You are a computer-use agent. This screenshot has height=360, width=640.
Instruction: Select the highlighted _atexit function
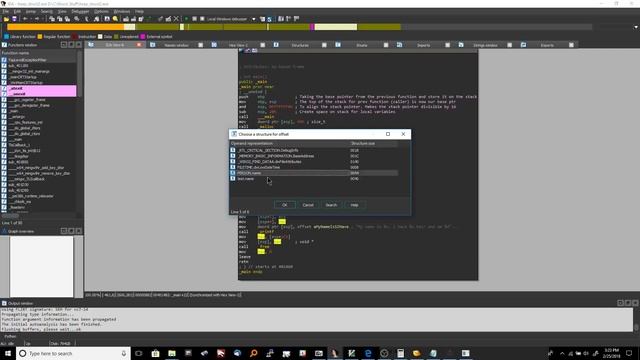(39, 88)
